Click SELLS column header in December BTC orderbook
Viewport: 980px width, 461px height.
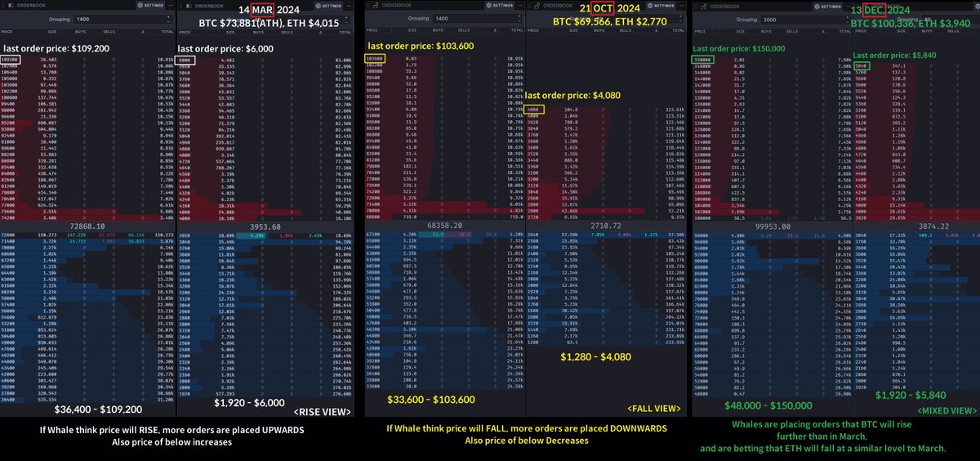point(792,31)
